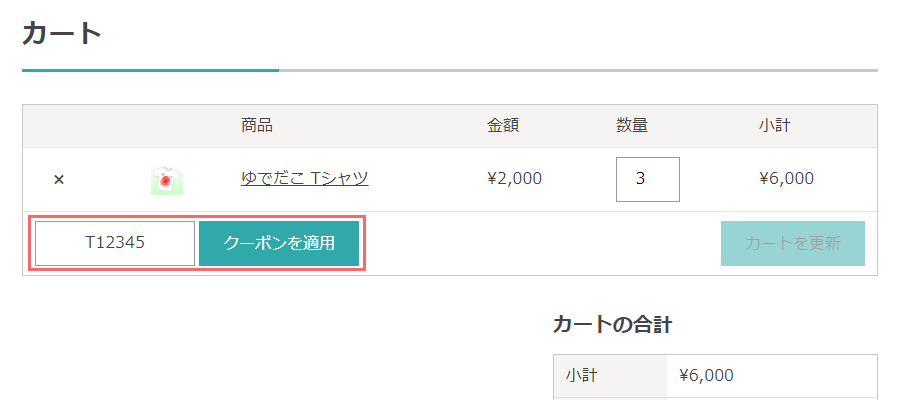Click the 数量 column header
The image size is (898, 400).
(632, 126)
